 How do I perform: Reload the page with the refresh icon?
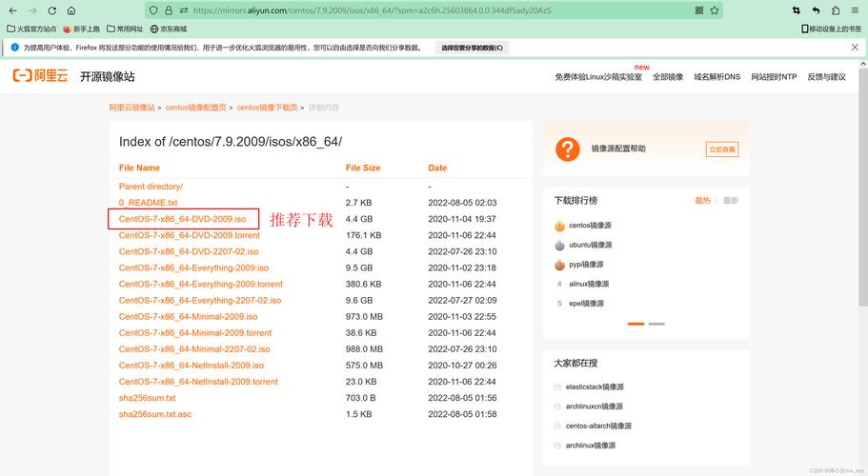[x=52, y=10]
